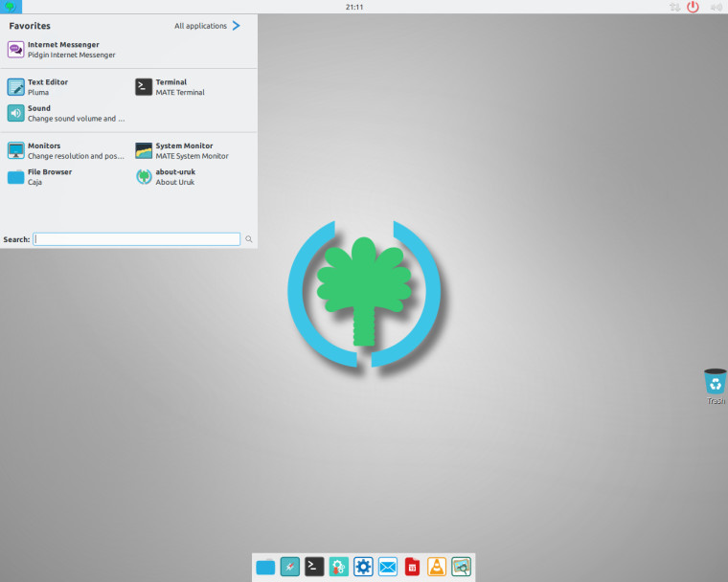Screen dimensions: 728x582
Task: Click the magnifier icon beside search box
Action: click(249, 239)
